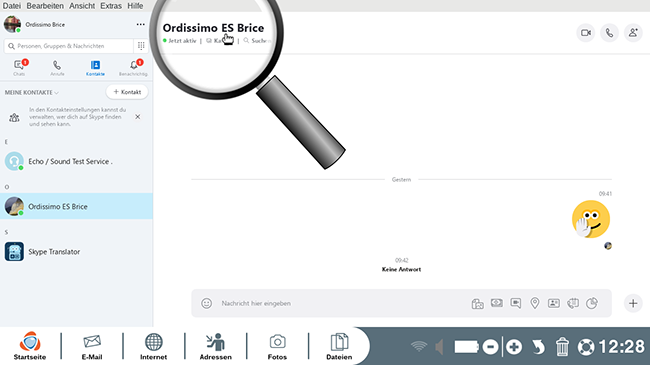Expand the Meine Kontakte dropdown
The height and width of the screenshot is (365, 650).
pyautogui.click(x=32, y=92)
